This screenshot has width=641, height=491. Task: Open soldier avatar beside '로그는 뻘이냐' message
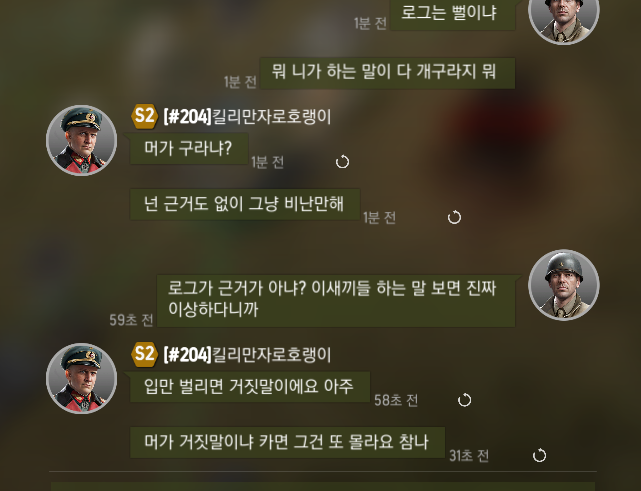[564, 16]
